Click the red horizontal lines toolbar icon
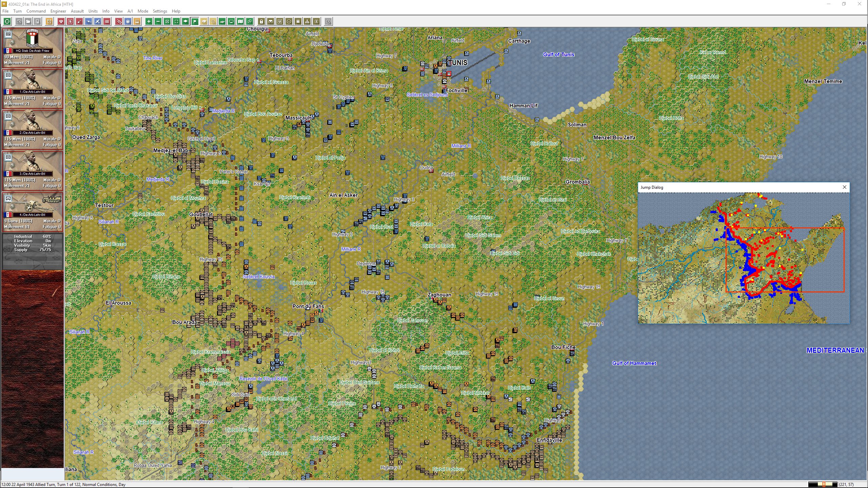The height and width of the screenshot is (488, 868). click(x=107, y=21)
